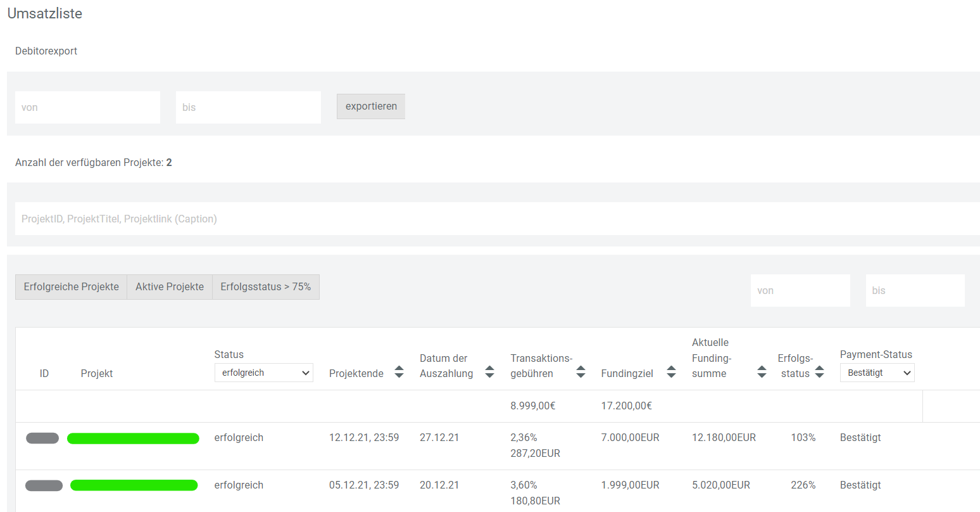Click the Debitorexport von date field

point(87,108)
